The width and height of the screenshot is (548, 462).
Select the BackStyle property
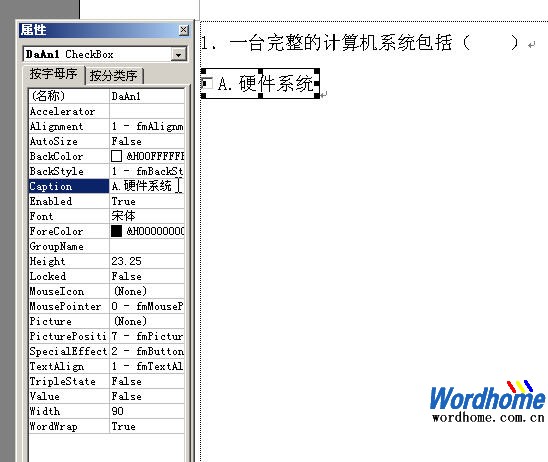tap(69, 171)
